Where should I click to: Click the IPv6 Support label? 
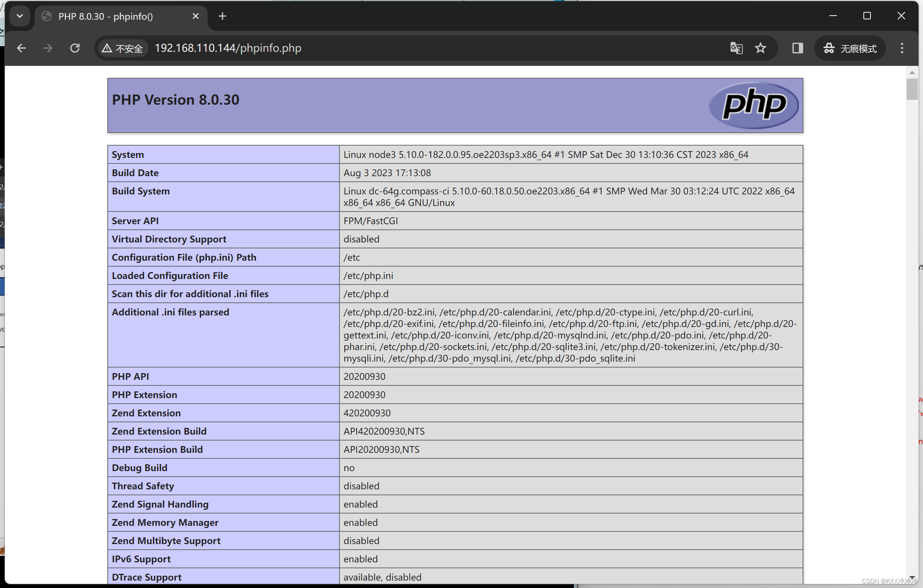coord(142,559)
